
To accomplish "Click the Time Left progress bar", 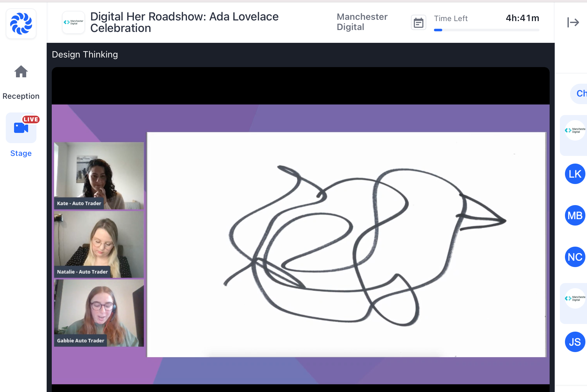I will pyautogui.click(x=486, y=30).
